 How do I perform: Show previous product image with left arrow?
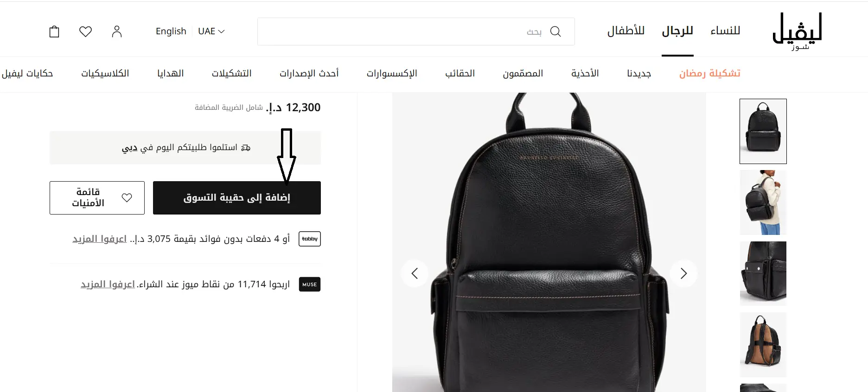(415, 273)
